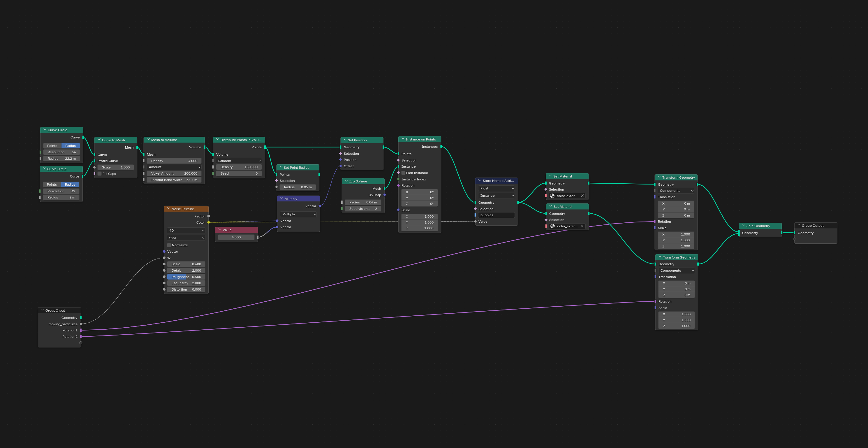868x448 pixels.
Task: Click the bubbles attribute name field
Action: pos(496,215)
